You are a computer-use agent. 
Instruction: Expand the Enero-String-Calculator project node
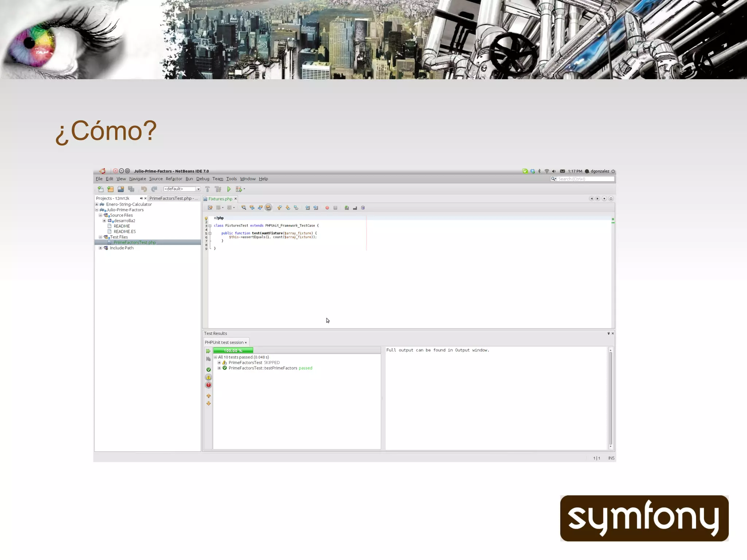[x=97, y=205]
